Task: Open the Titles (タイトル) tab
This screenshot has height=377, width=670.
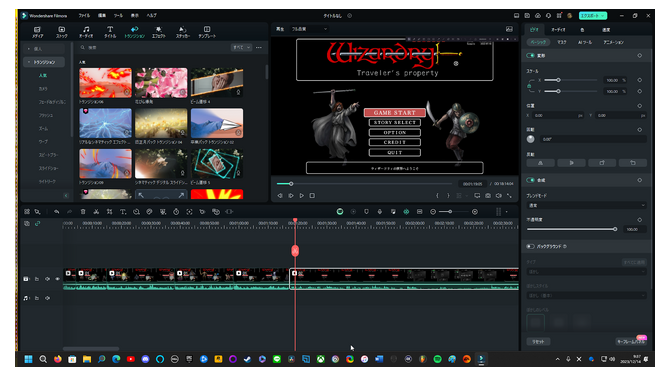Action: [x=110, y=32]
